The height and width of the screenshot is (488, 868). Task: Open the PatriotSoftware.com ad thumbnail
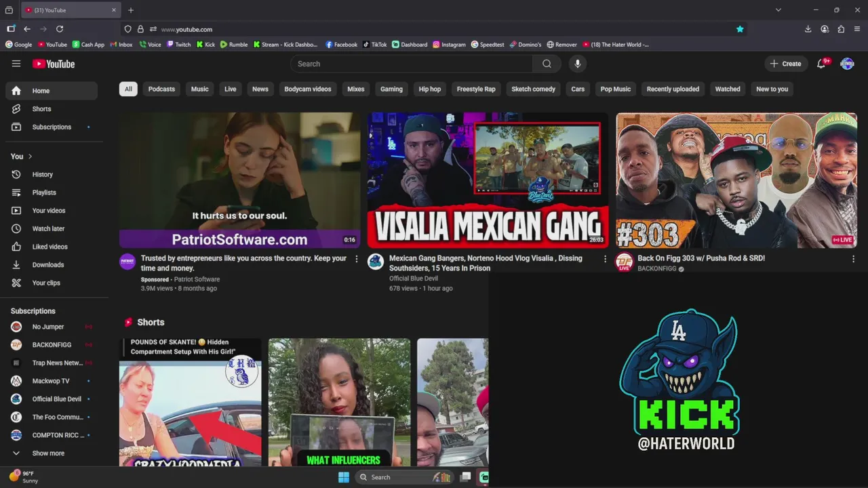pyautogui.click(x=239, y=180)
